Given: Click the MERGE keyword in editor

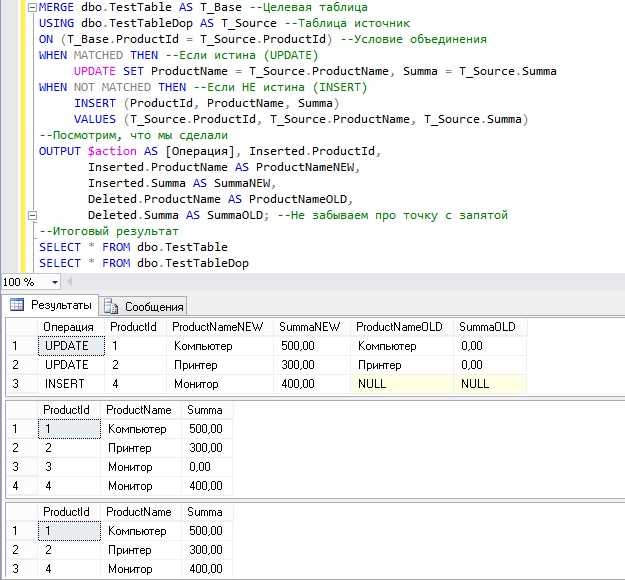Looking at the screenshot, I should tap(56, 7).
